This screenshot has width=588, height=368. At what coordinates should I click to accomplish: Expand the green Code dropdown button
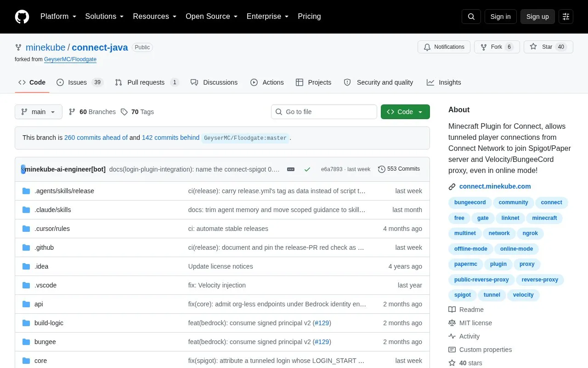click(x=405, y=112)
